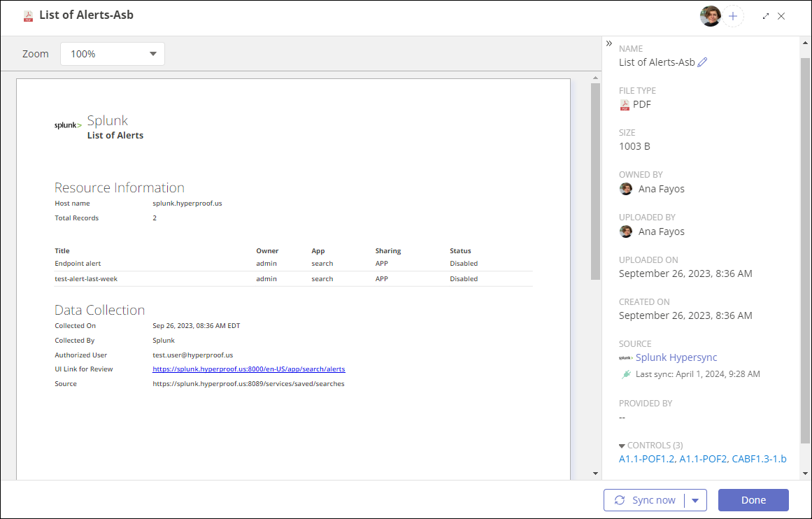Viewport: 812px width, 519px height.
Task: Add a collaborator with the plus icon
Action: pyautogui.click(x=733, y=16)
